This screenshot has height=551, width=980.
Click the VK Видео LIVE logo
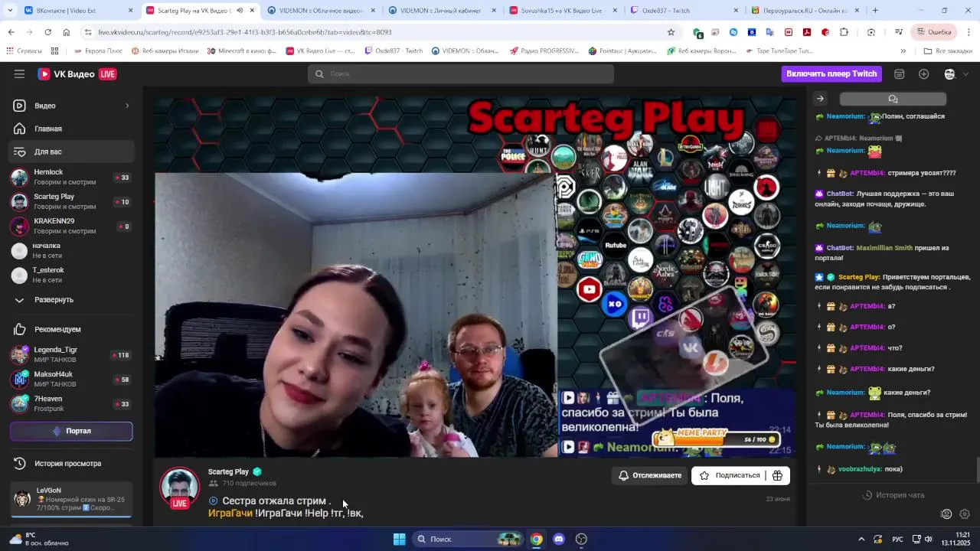(x=77, y=74)
